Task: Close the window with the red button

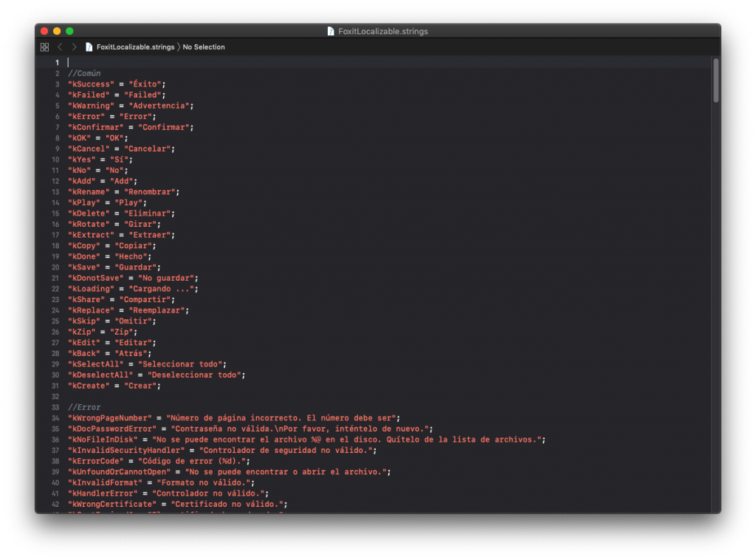Action: [44, 31]
